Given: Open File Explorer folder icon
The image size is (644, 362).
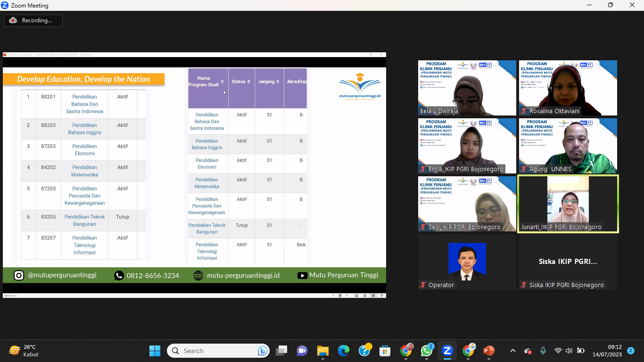Looking at the screenshot, I should click(x=322, y=351).
